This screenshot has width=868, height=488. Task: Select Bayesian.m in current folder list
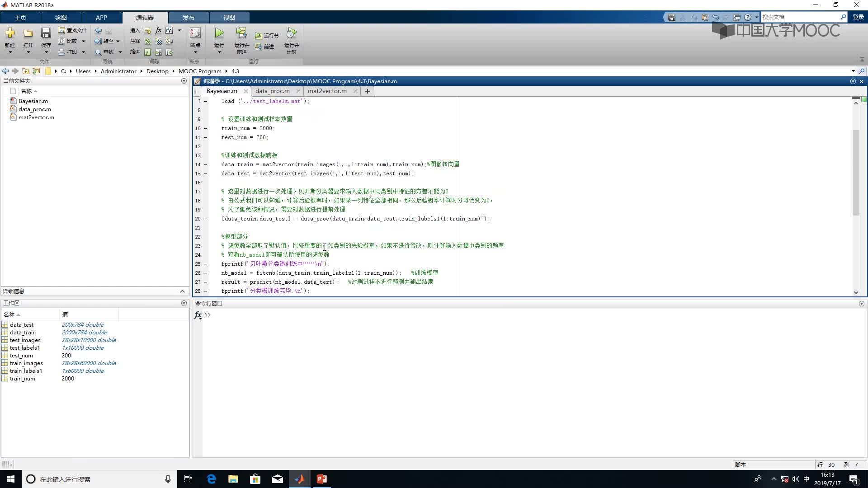pos(33,101)
